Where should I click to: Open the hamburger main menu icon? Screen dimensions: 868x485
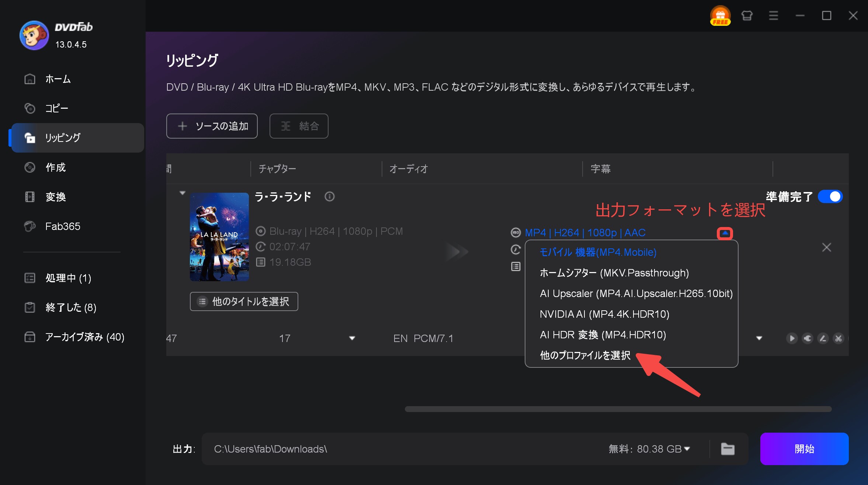point(773,15)
